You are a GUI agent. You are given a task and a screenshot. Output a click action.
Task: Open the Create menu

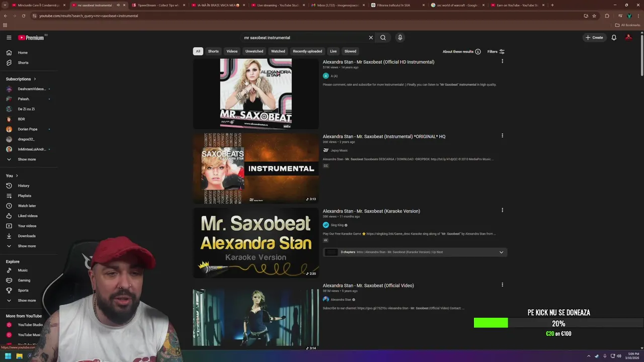click(x=594, y=38)
